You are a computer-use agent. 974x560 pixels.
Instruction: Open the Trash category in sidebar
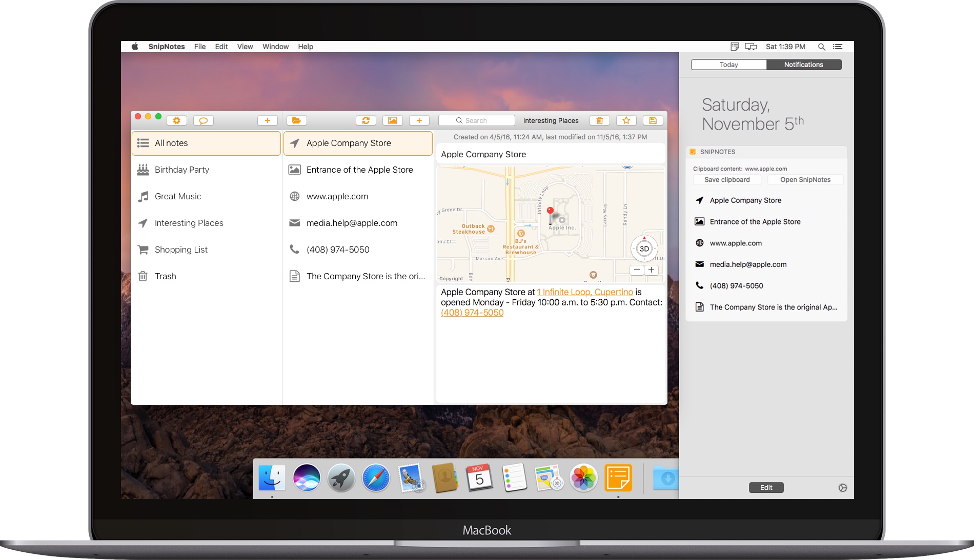[x=207, y=276]
